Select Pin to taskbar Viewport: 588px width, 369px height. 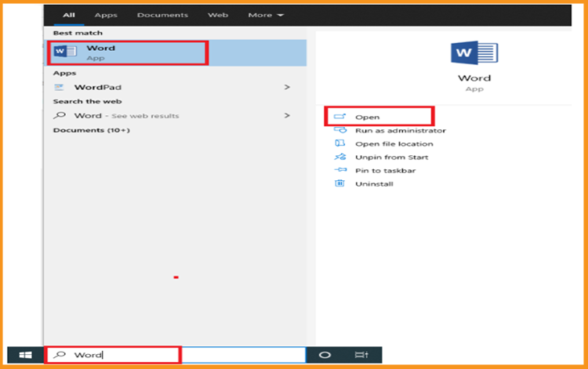click(x=386, y=171)
